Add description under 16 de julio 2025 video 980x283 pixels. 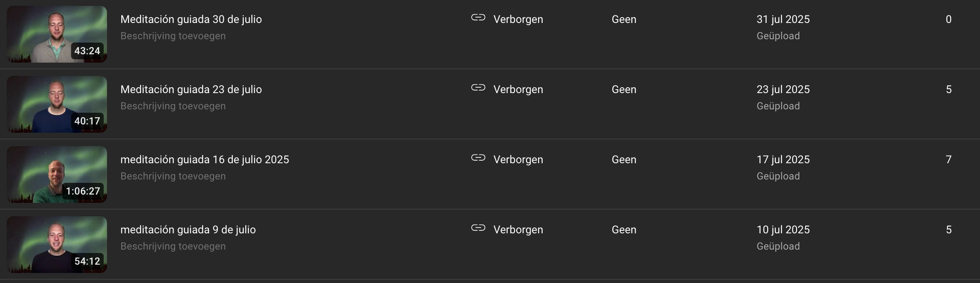[x=173, y=176]
